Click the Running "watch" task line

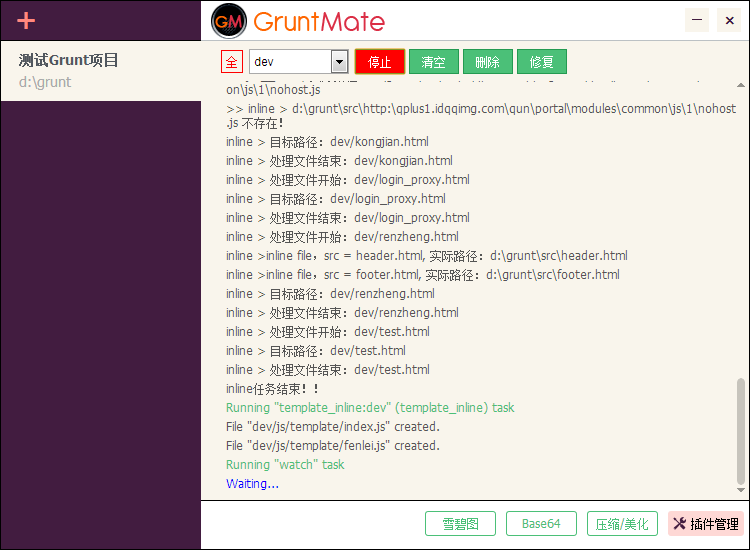click(285, 464)
